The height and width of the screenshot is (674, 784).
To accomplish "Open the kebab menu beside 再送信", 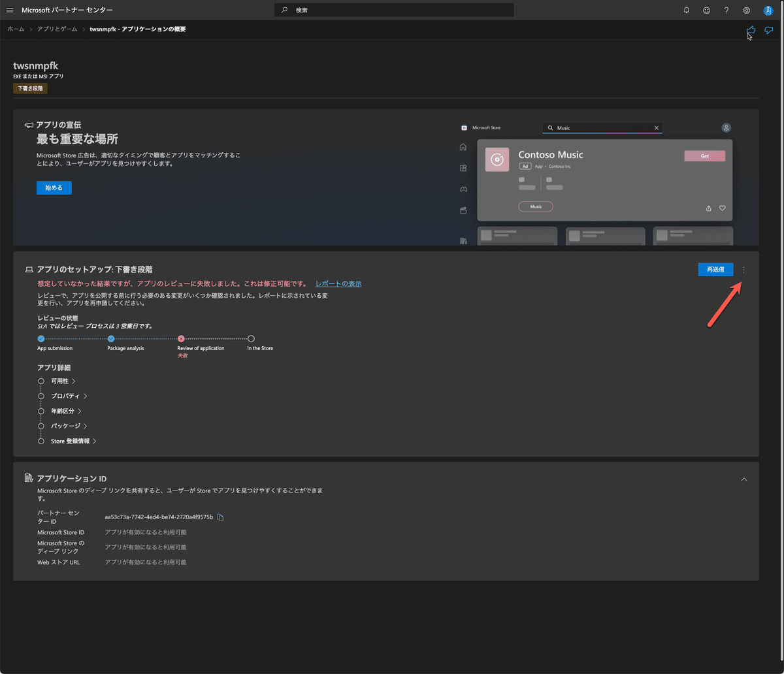I will click(743, 269).
